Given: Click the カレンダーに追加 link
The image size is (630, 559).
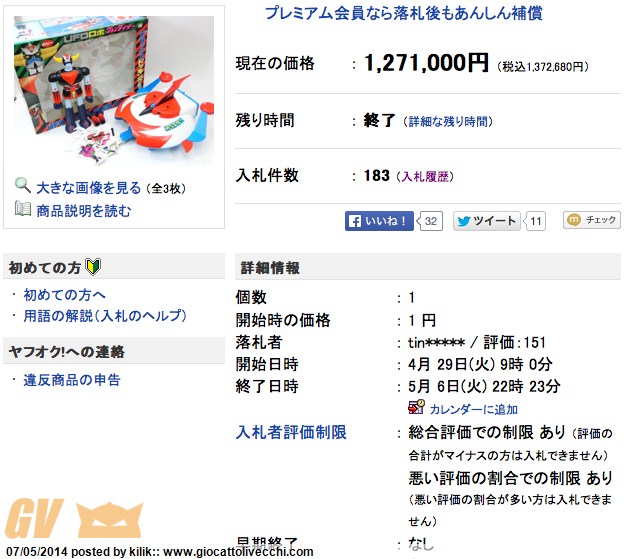Looking at the screenshot, I should pos(473,409).
